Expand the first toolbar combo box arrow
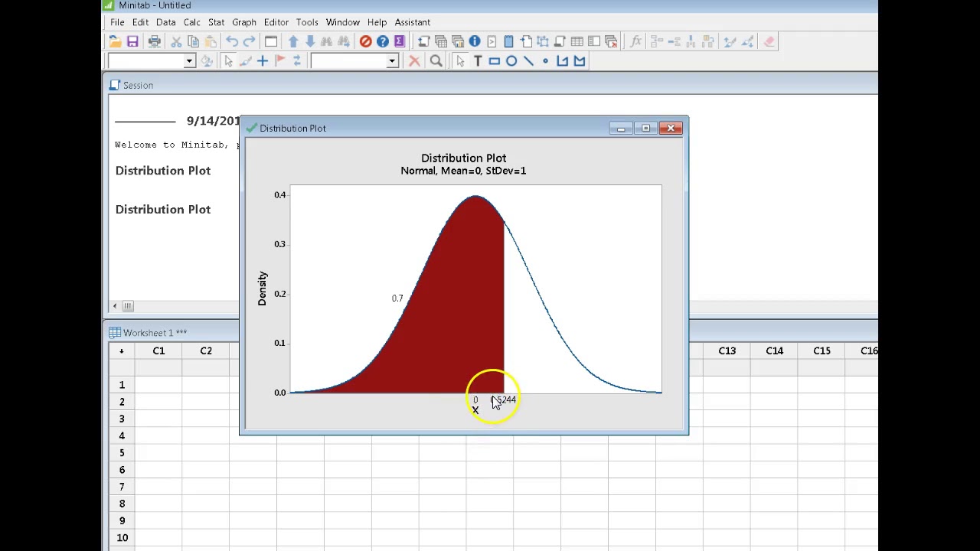The image size is (980, 551). tap(189, 61)
